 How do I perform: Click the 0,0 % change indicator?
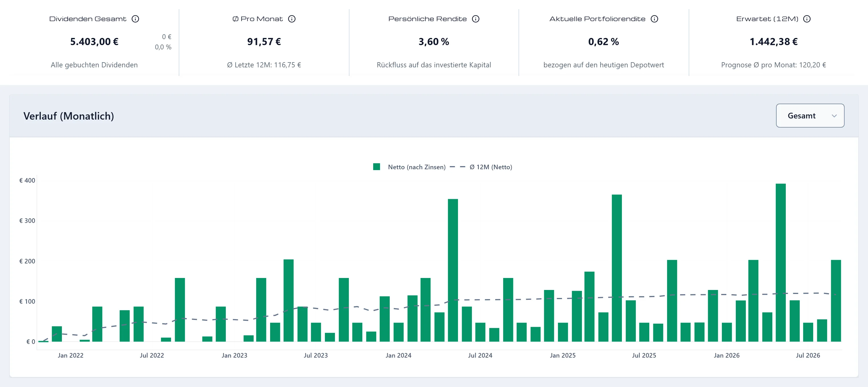[x=163, y=47]
